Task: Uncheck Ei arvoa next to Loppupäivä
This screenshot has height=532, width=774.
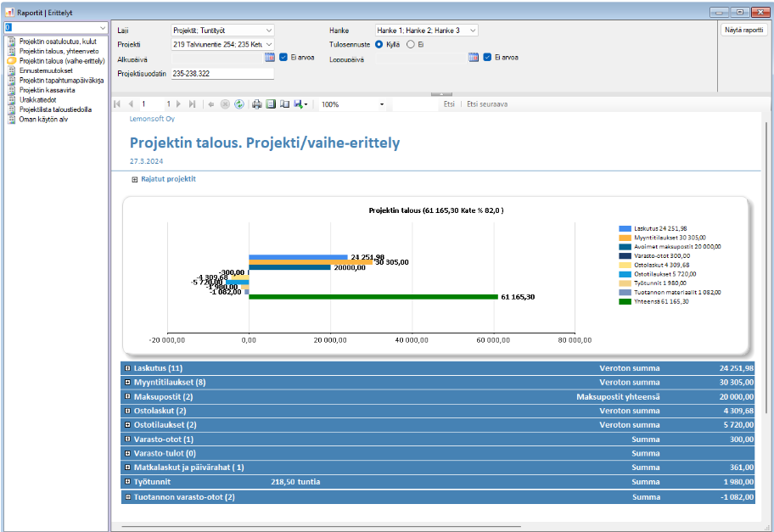Action: [488, 58]
